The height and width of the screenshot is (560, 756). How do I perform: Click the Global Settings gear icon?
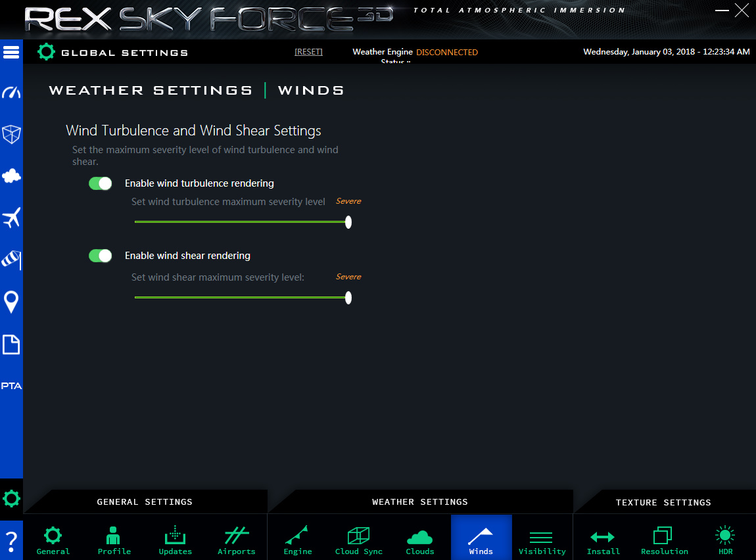(46, 51)
